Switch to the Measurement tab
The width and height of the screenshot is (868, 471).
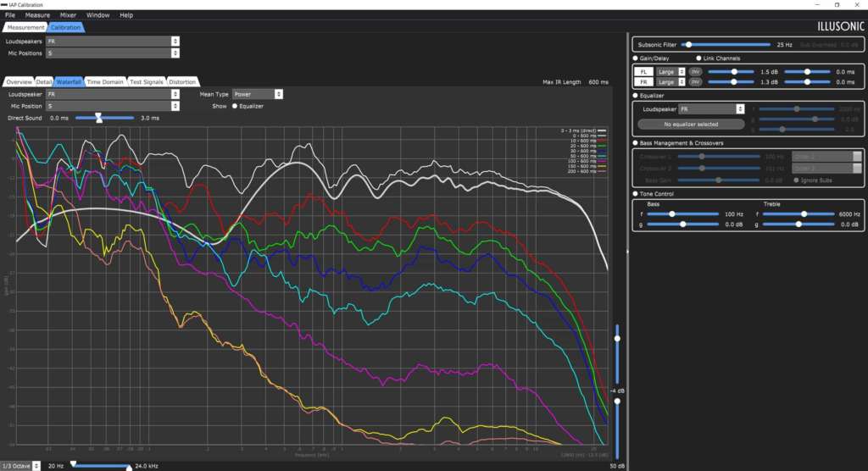point(25,28)
